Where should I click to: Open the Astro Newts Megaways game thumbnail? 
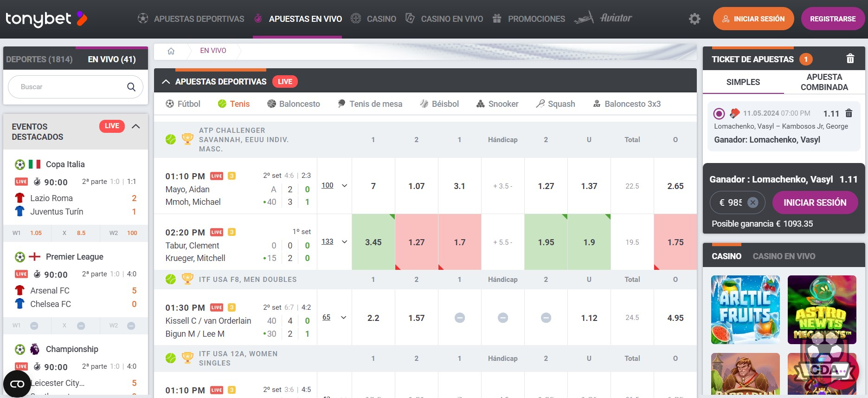click(822, 310)
